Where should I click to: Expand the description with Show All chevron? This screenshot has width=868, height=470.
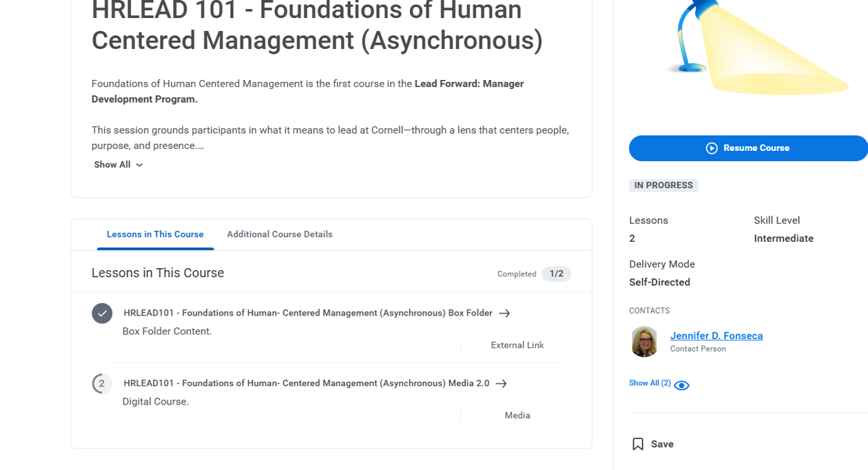(139, 165)
